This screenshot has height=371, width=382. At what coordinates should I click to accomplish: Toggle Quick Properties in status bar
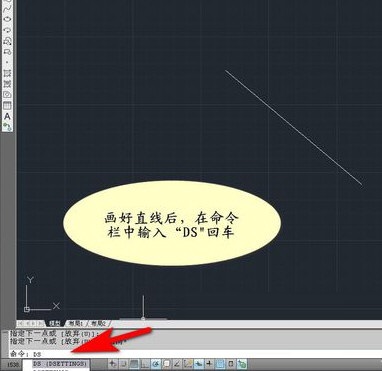pyautogui.click(x=231, y=364)
